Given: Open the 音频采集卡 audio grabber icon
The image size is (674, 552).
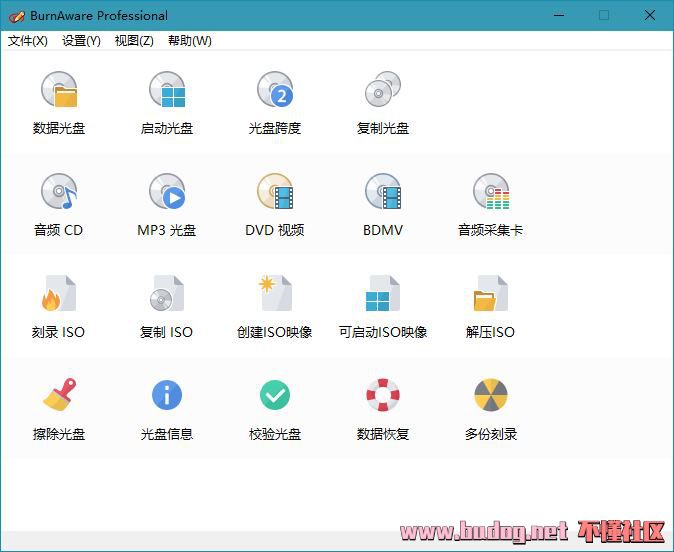Looking at the screenshot, I should click(x=491, y=191).
